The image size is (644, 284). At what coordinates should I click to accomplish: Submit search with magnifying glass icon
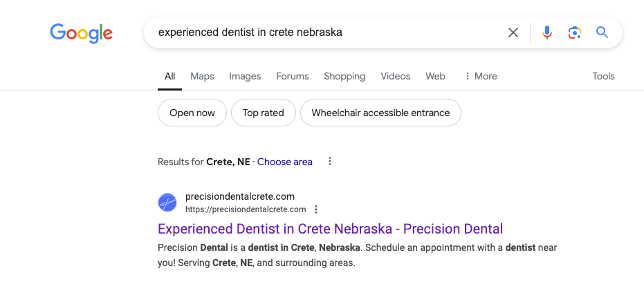point(602,32)
